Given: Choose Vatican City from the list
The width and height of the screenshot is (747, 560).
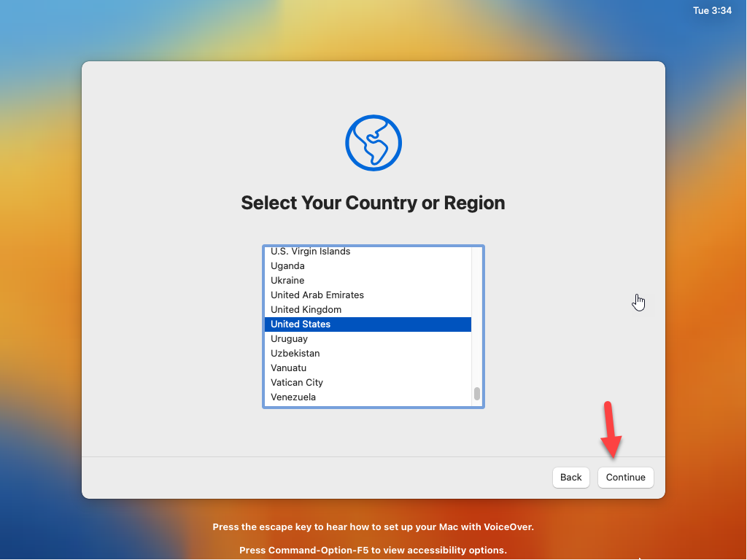Looking at the screenshot, I should pos(368,382).
